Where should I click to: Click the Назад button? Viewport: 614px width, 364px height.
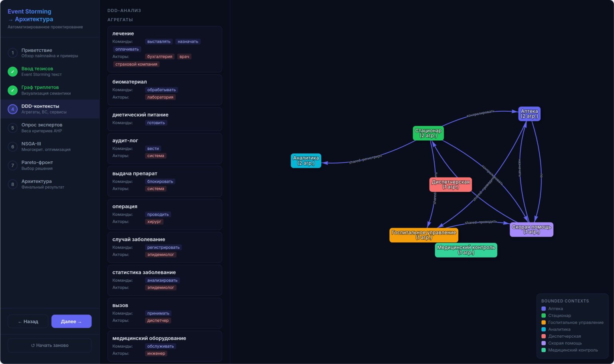click(x=28, y=321)
